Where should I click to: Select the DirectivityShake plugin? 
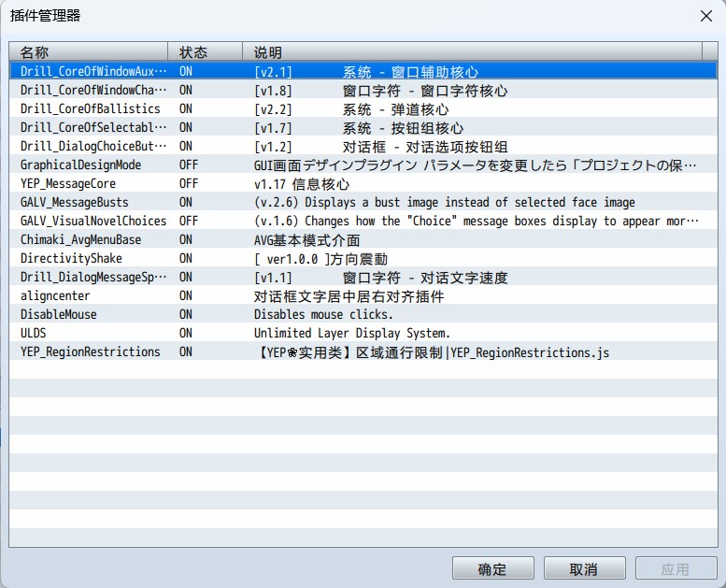point(363,258)
